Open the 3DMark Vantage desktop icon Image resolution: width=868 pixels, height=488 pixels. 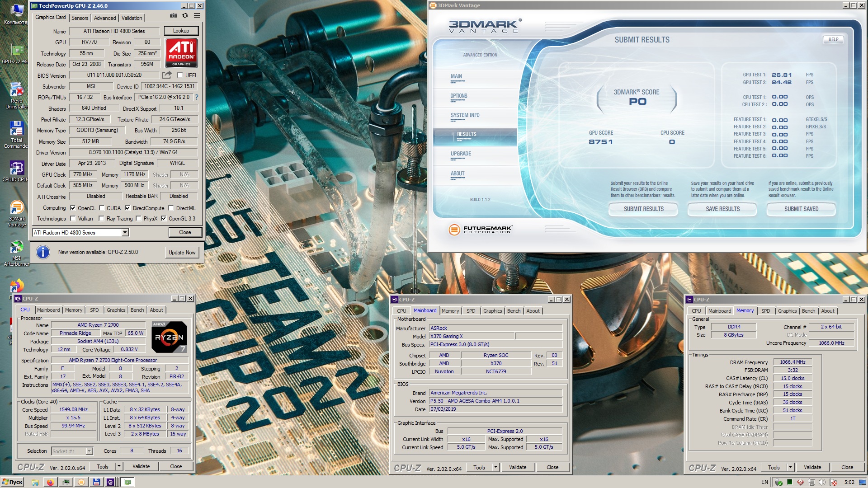click(17, 214)
